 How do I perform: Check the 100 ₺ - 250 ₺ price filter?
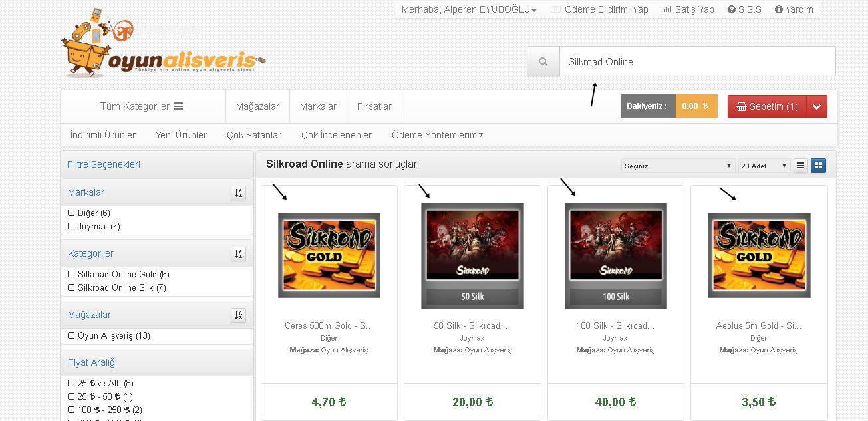(71, 410)
